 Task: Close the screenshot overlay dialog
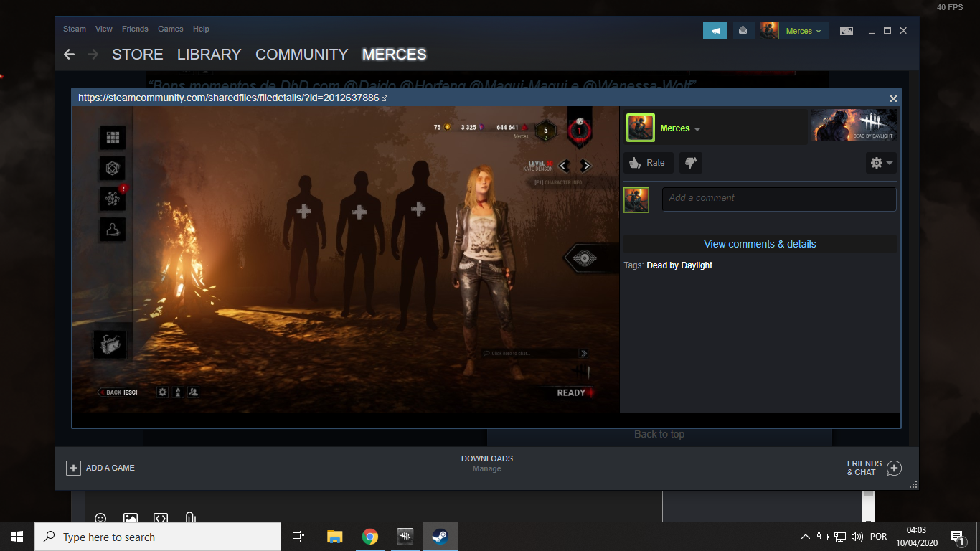(x=893, y=98)
